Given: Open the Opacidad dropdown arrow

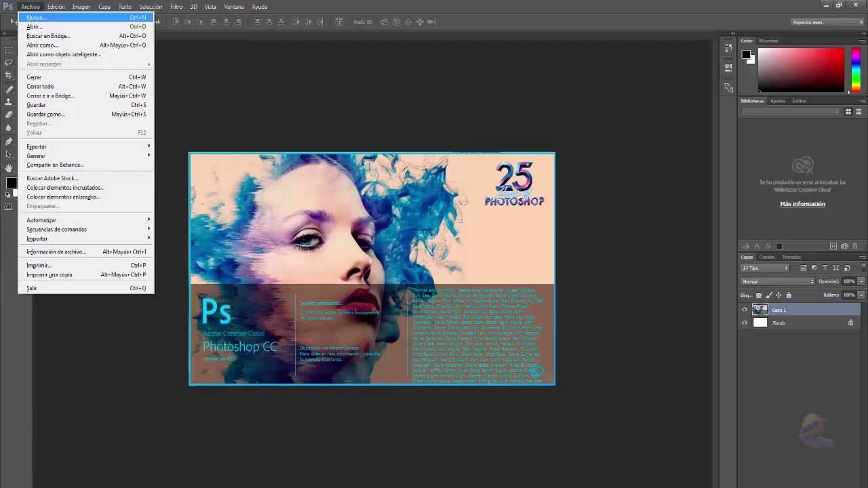Looking at the screenshot, I should 861,281.
